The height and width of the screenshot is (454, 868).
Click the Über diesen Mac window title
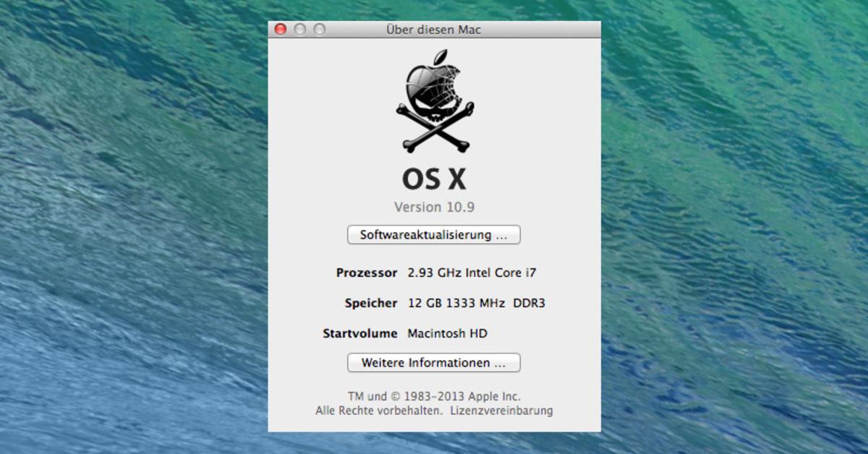pyautogui.click(x=433, y=30)
